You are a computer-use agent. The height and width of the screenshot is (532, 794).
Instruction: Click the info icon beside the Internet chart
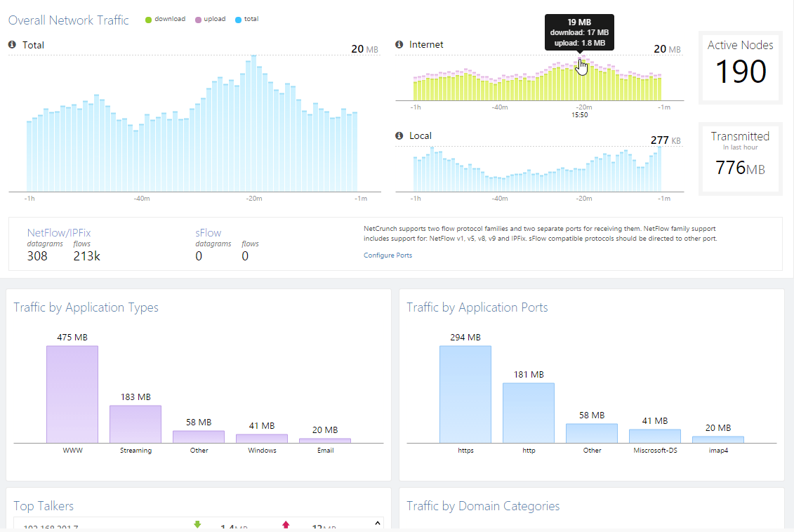point(399,44)
